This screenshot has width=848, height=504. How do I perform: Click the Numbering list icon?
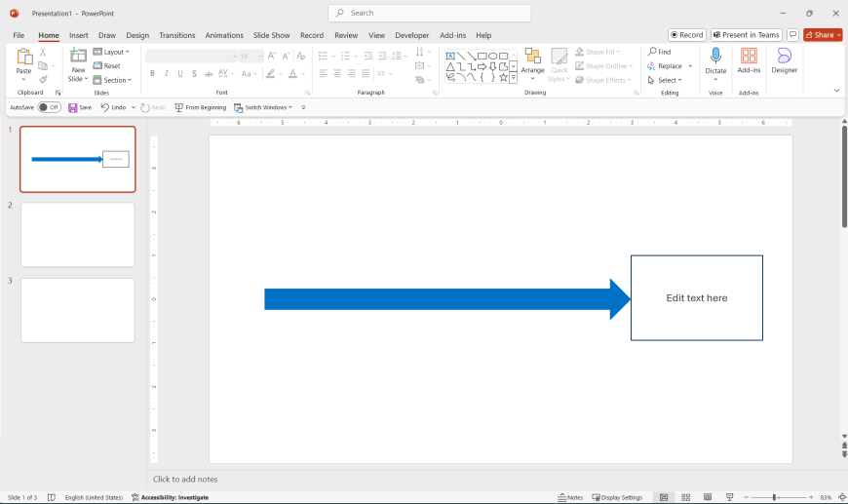pos(346,56)
